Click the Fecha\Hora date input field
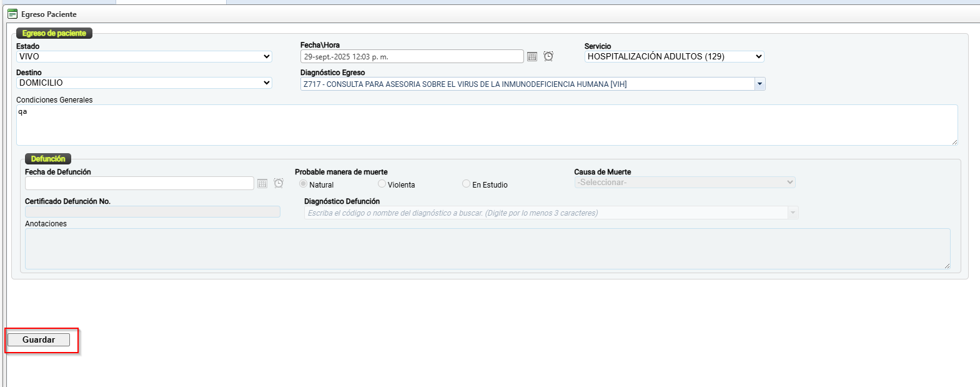 pos(412,57)
